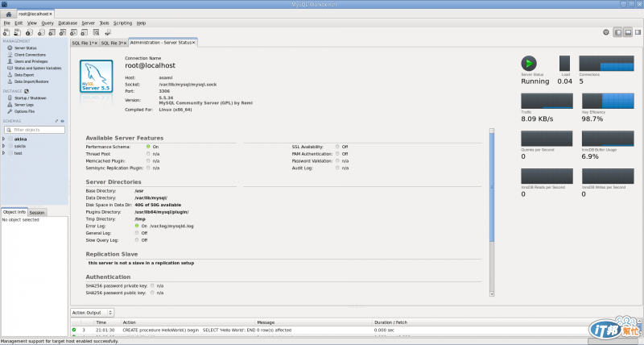Click the Error Log On indicator
The height and width of the screenshot is (345, 644).
137,226
